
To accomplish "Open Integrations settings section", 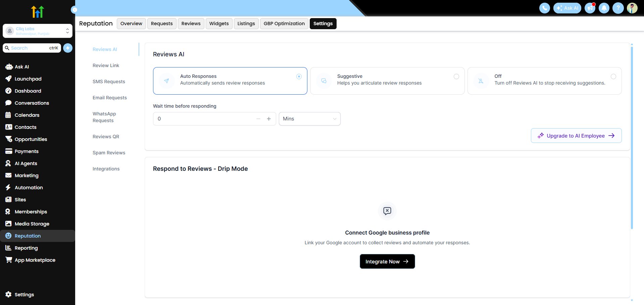I will tap(106, 169).
